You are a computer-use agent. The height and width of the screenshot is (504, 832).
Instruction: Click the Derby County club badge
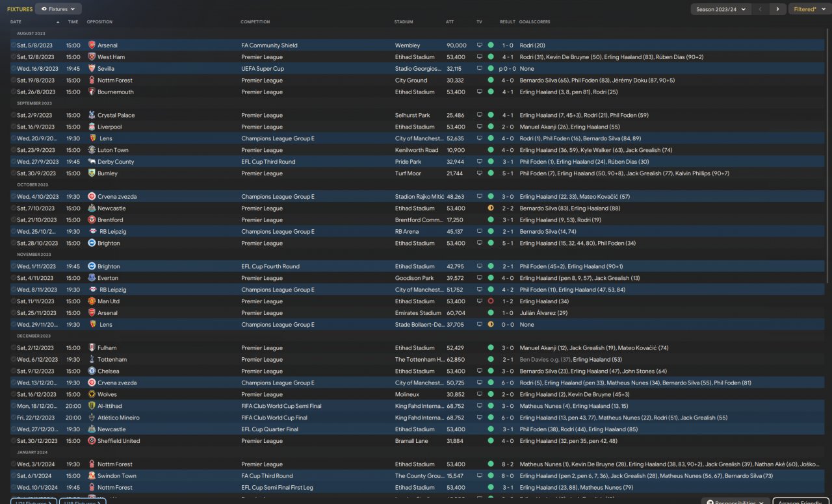coord(92,162)
